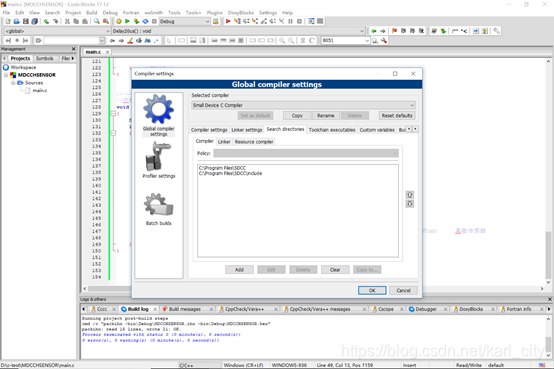Select the C:\Program Files\SDCC\include entry

coord(230,174)
